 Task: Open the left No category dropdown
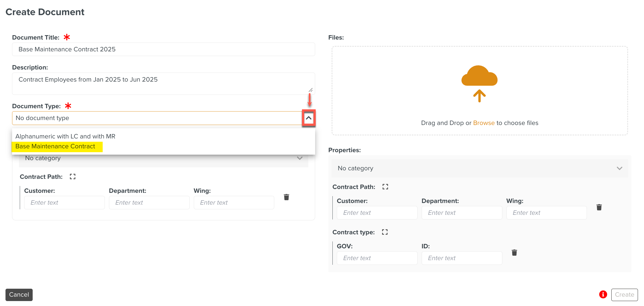point(163,158)
